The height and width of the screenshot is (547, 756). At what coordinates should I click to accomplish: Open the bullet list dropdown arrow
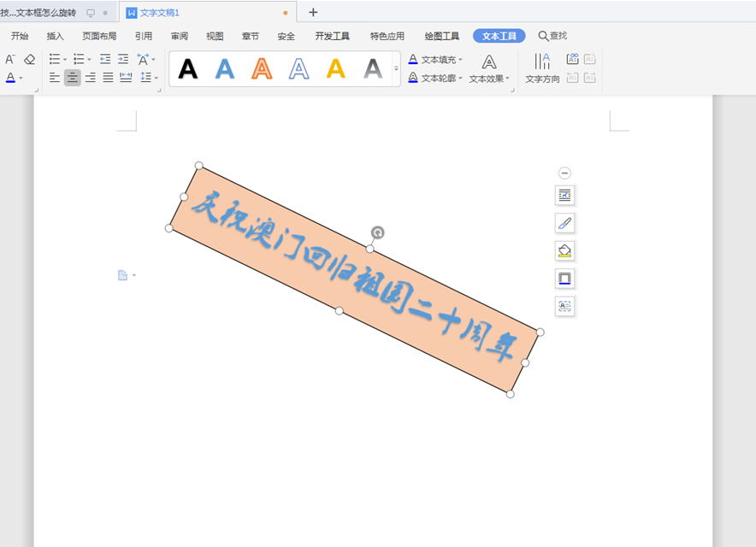(66, 58)
